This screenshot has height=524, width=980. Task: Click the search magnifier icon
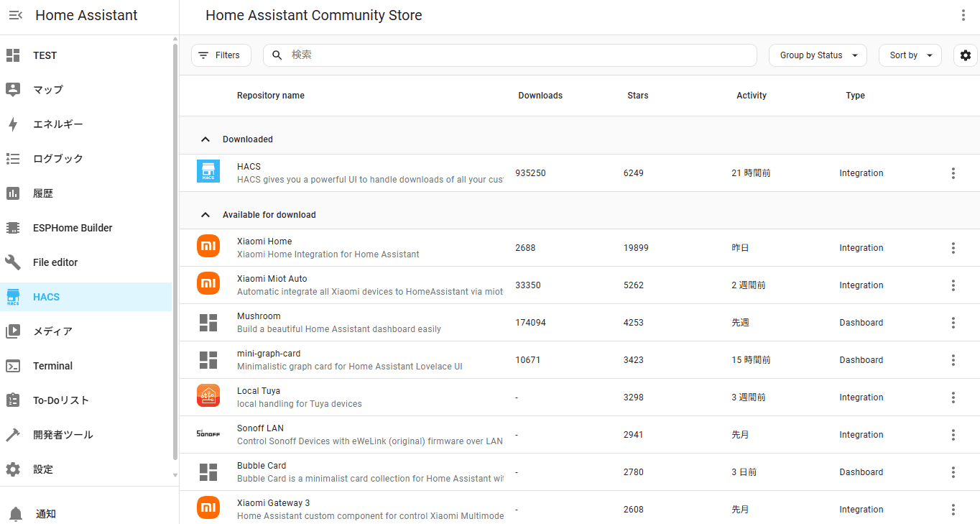[x=277, y=55]
